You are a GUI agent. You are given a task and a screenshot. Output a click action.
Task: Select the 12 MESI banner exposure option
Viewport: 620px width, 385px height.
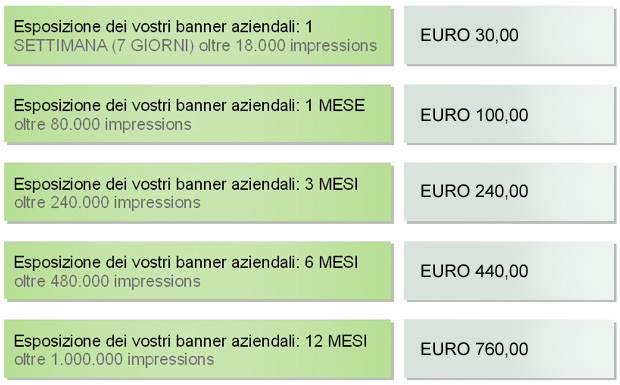coord(197,349)
